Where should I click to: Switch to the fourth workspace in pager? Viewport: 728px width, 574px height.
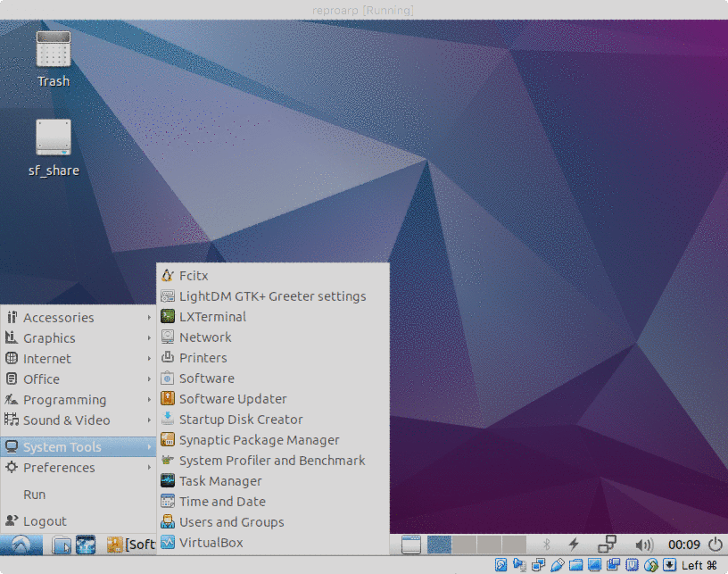[515, 545]
